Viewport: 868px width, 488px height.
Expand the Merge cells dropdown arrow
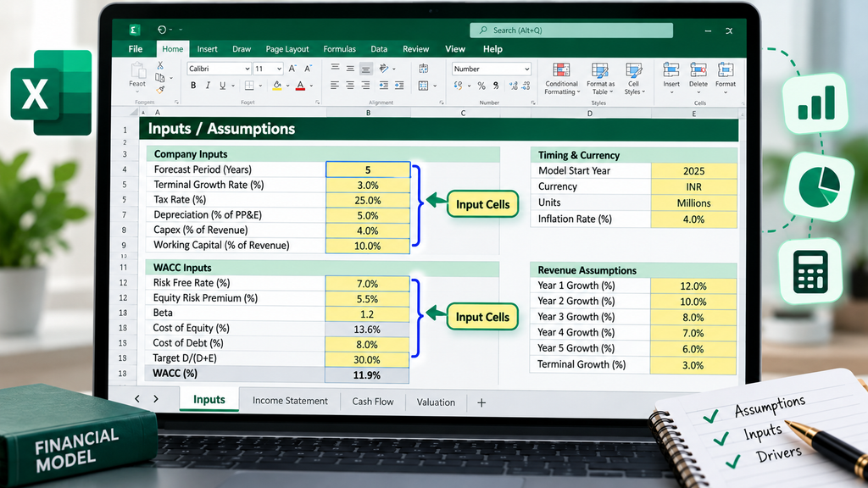click(435, 86)
